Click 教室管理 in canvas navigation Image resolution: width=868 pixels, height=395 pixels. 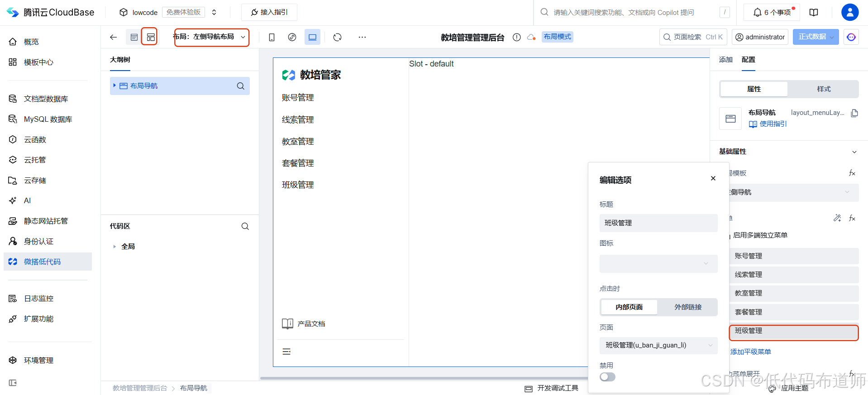pyautogui.click(x=298, y=142)
